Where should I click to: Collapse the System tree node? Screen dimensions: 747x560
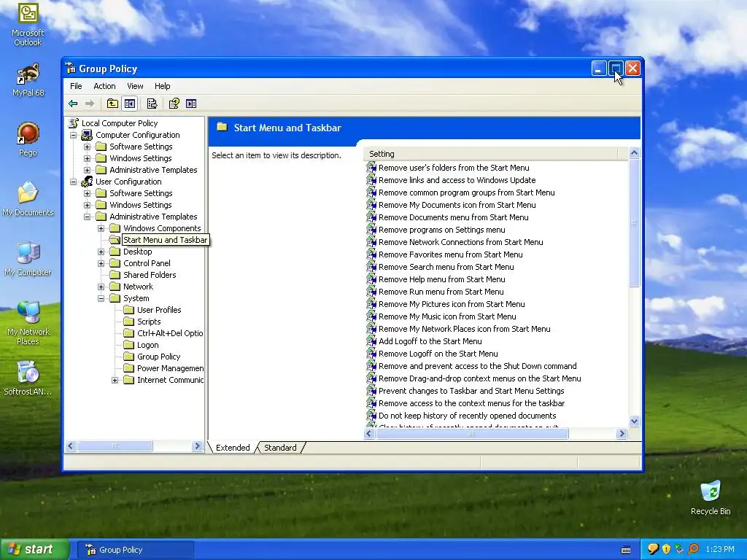[101, 298]
